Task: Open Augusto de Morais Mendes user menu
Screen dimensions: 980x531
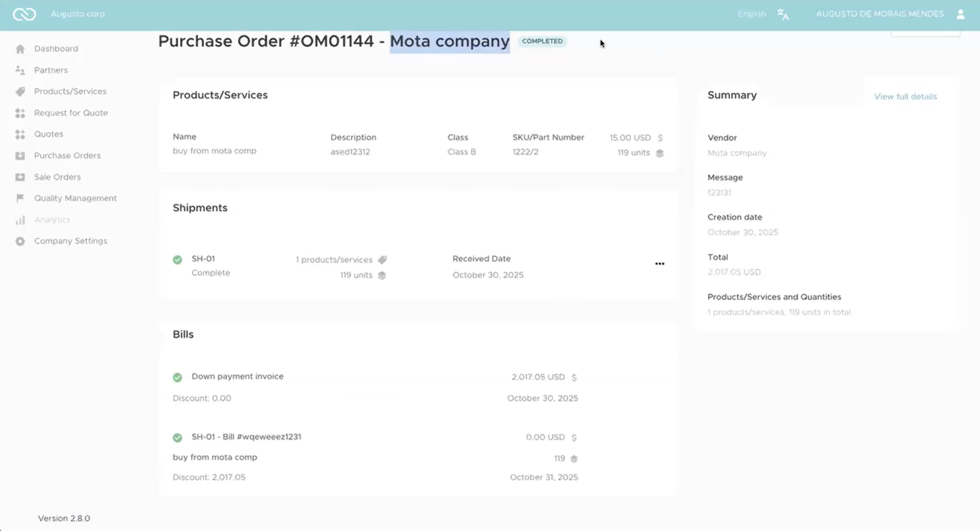Action: [880, 14]
